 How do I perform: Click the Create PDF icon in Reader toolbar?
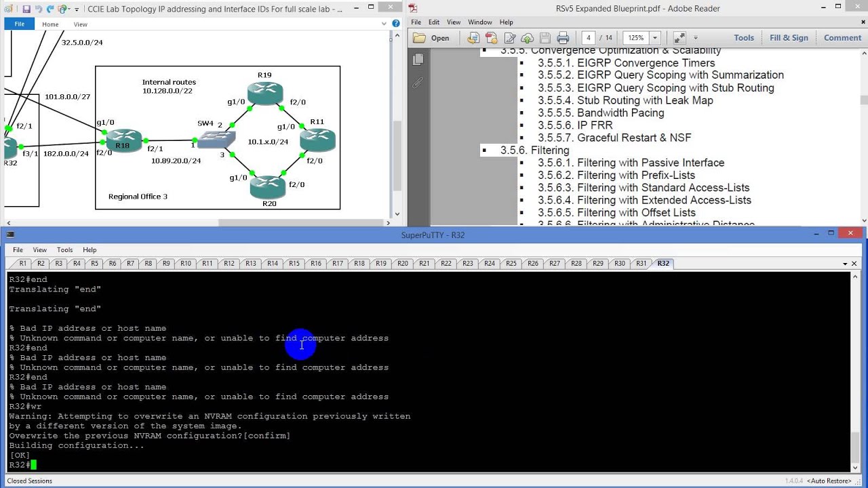491,38
